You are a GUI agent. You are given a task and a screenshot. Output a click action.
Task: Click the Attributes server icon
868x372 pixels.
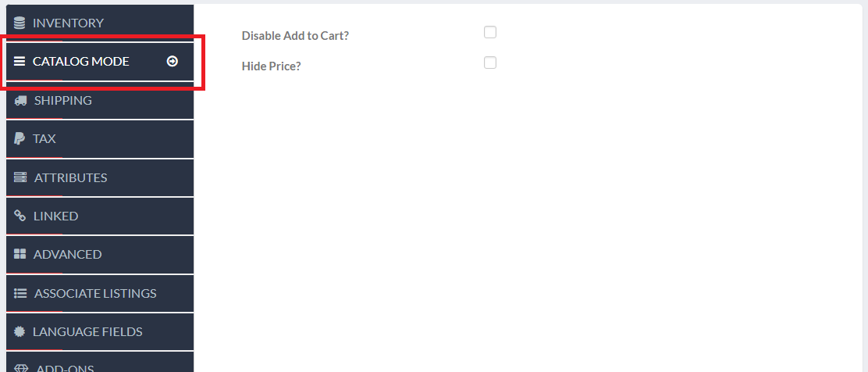[20, 177]
